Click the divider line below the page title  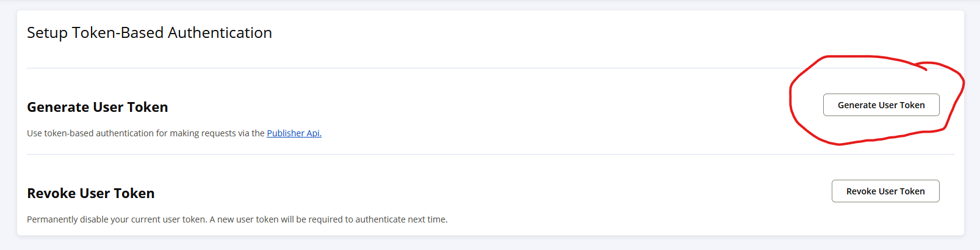pos(491,68)
